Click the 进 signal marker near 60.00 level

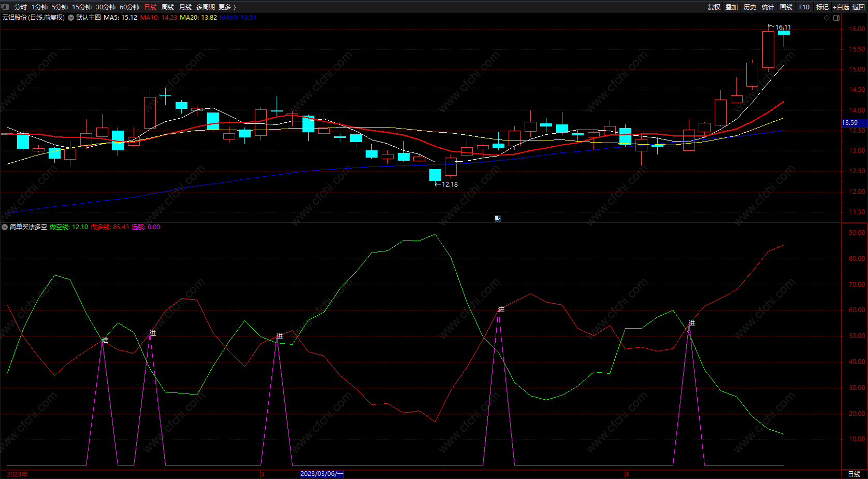point(501,309)
